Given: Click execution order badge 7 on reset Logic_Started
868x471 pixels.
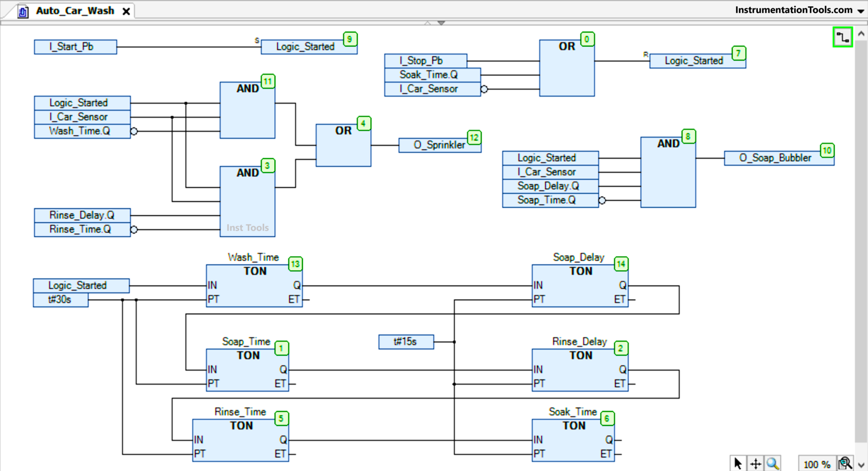Looking at the screenshot, I should tap(739, 53).
